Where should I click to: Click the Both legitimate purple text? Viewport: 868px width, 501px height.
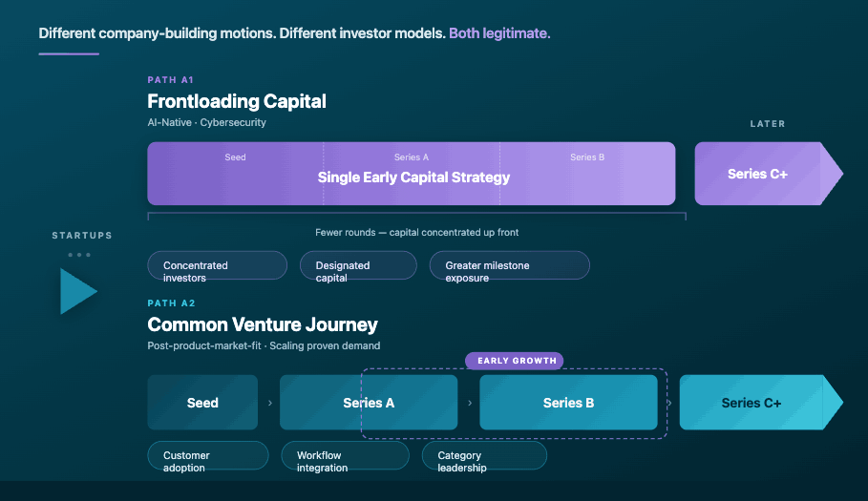pos(499,33)
